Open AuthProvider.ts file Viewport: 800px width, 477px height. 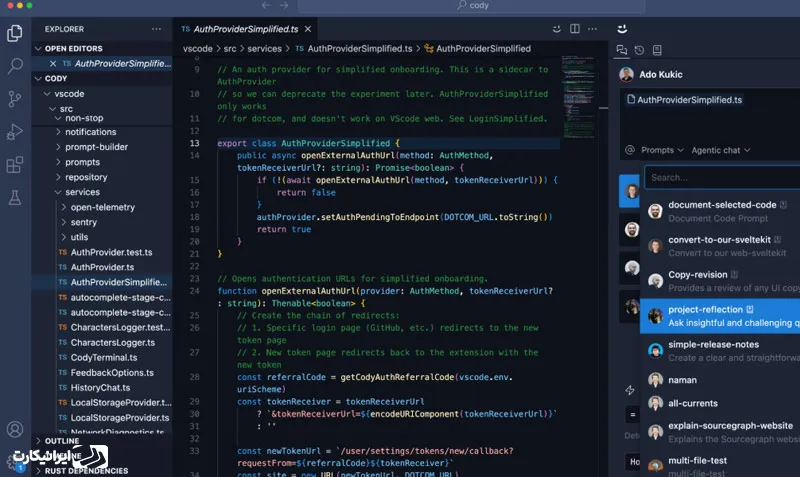point(102,267)
